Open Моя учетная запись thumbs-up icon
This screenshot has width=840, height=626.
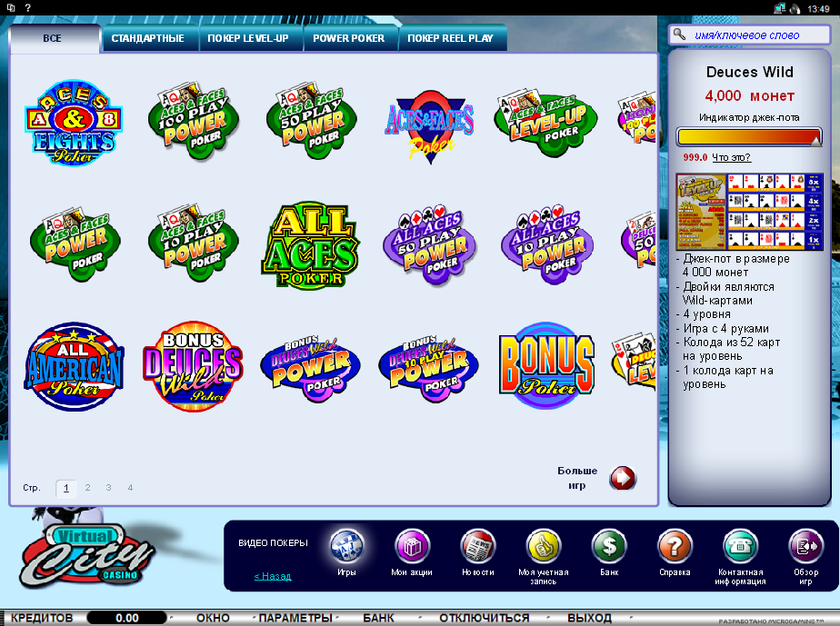[544, 547]
